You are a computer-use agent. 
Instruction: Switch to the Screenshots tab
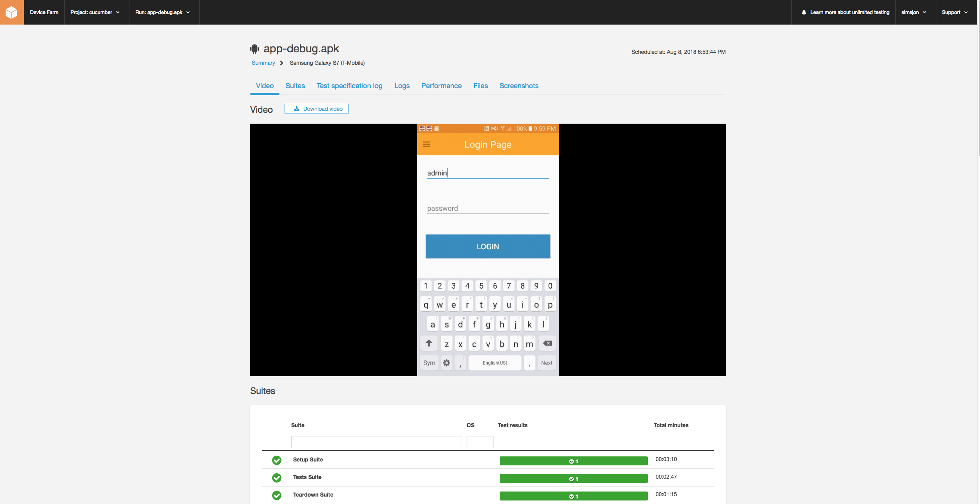point(519,86)
